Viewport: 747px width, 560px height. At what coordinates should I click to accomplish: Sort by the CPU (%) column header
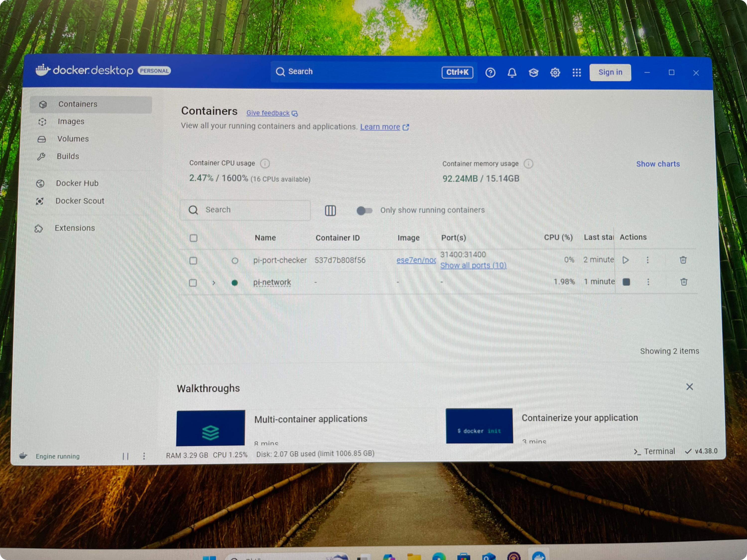(x=558, y=238)
